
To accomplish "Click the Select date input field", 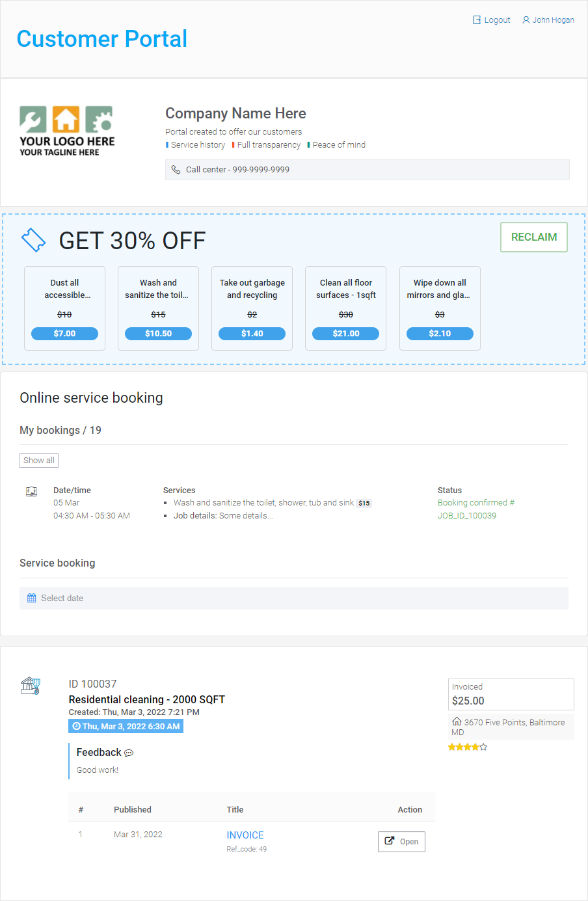I will pyautogui.click(x=294, y=598).
